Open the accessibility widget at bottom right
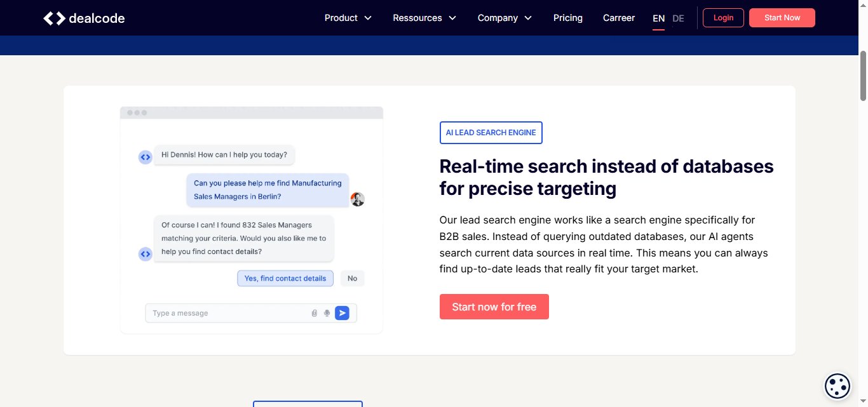868x407 pixels. (x=837, y=385)
